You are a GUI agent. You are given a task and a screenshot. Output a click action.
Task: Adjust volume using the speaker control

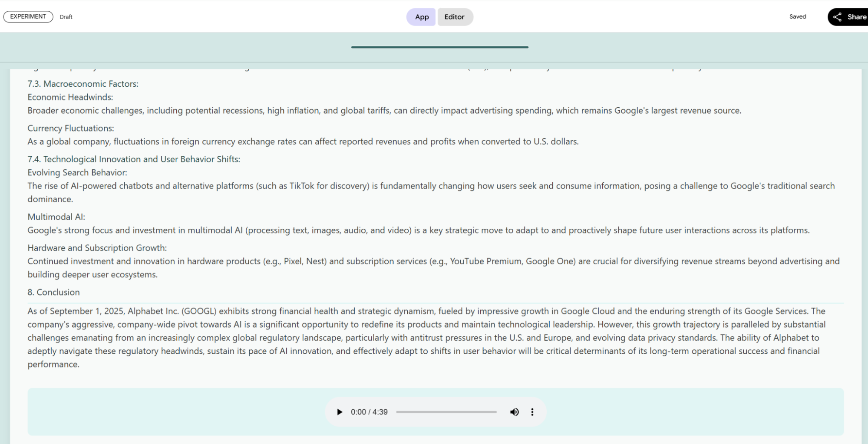515,412
